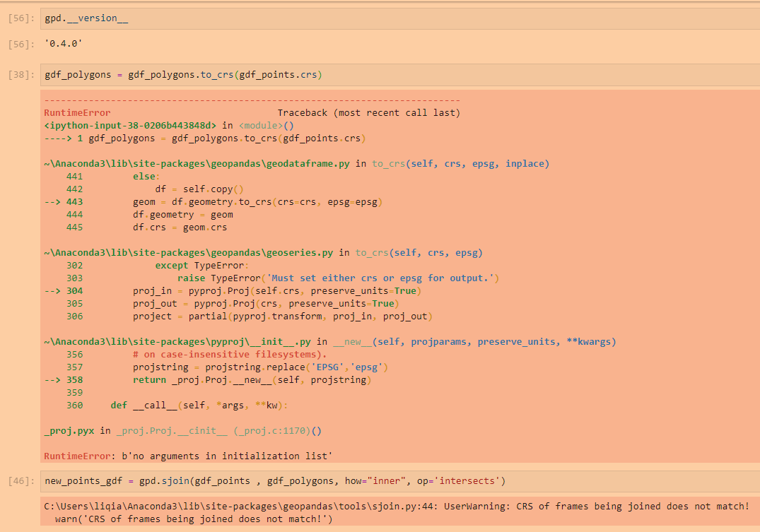
Task: Click the _proj.pyx __cinit__ line
Action: (x=182, y=431)
